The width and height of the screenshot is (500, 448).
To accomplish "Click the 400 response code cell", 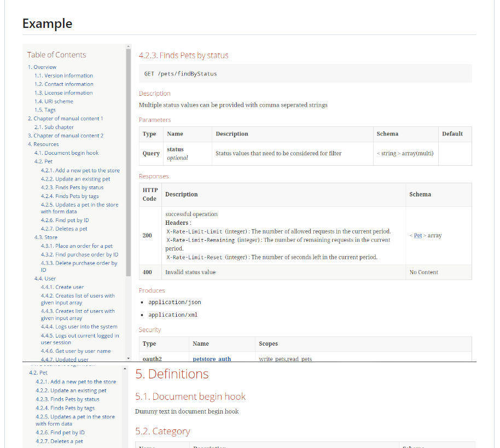I will click(x=150, y=272).
